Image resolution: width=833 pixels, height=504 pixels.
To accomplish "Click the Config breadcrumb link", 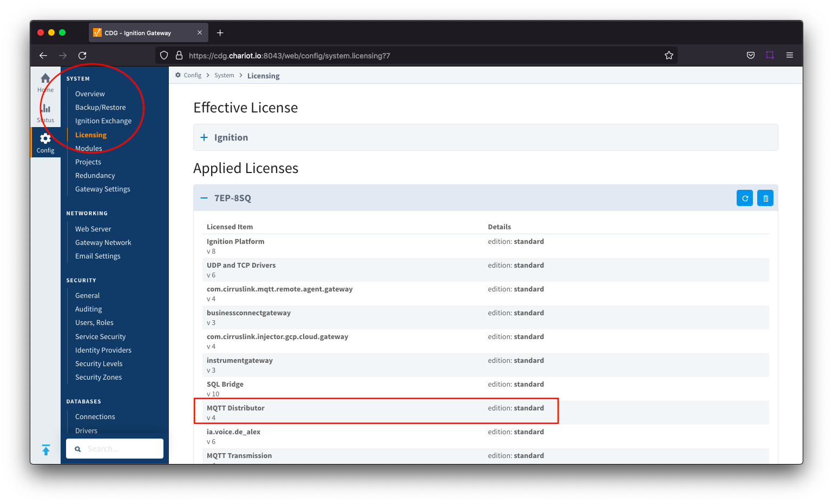I will tap(192, 75).
